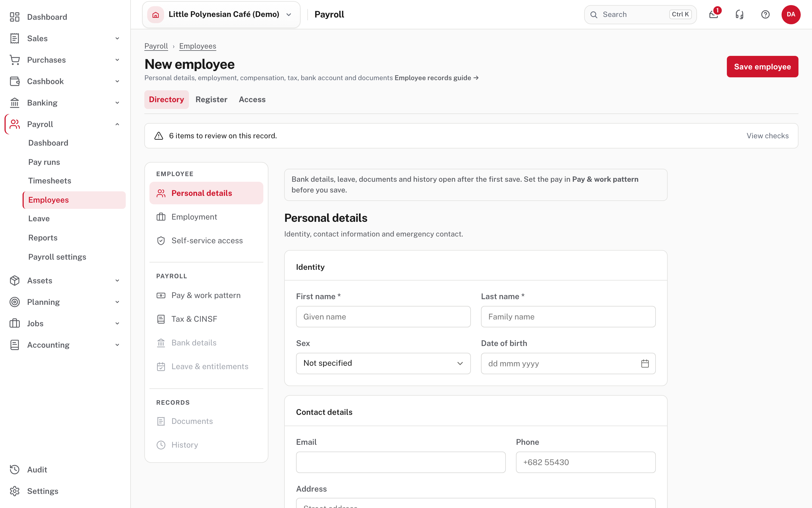Viewport: 812px width, 508px height.
Task: Expand the Purchases menu chevron
Action: coord(117,60)
